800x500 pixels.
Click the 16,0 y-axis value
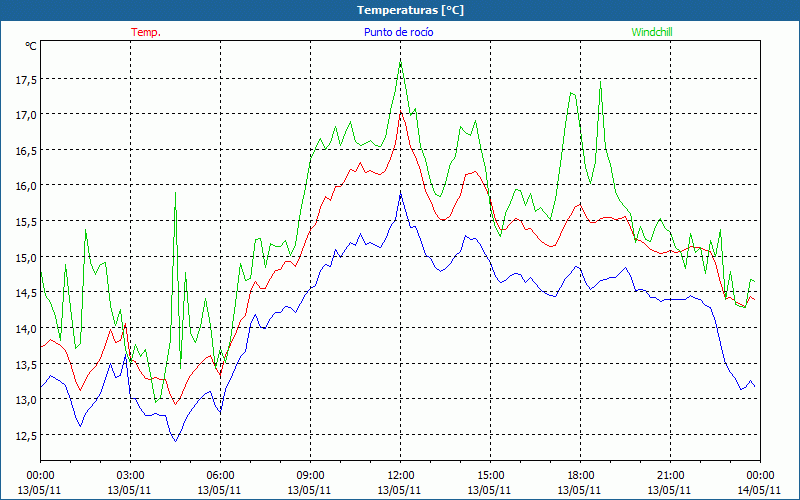27,187
